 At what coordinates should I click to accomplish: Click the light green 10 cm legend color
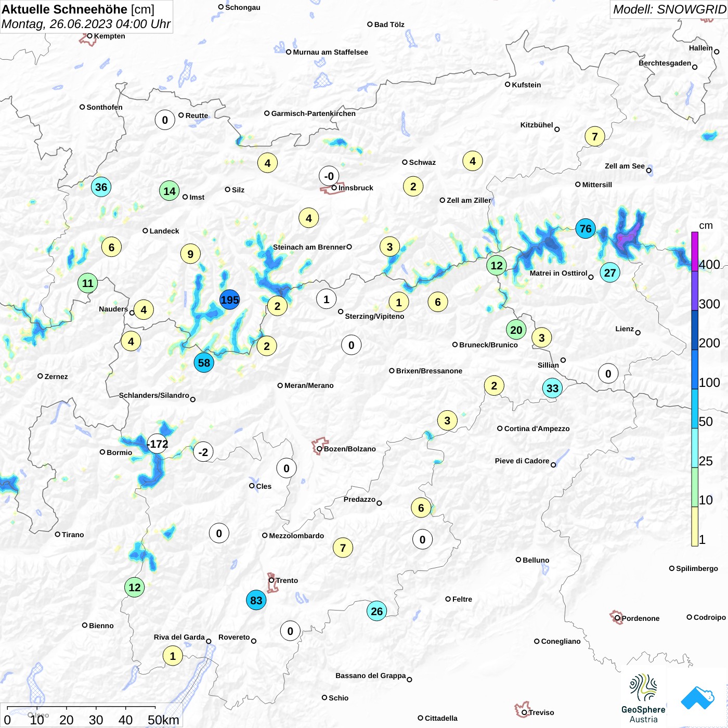695,487
